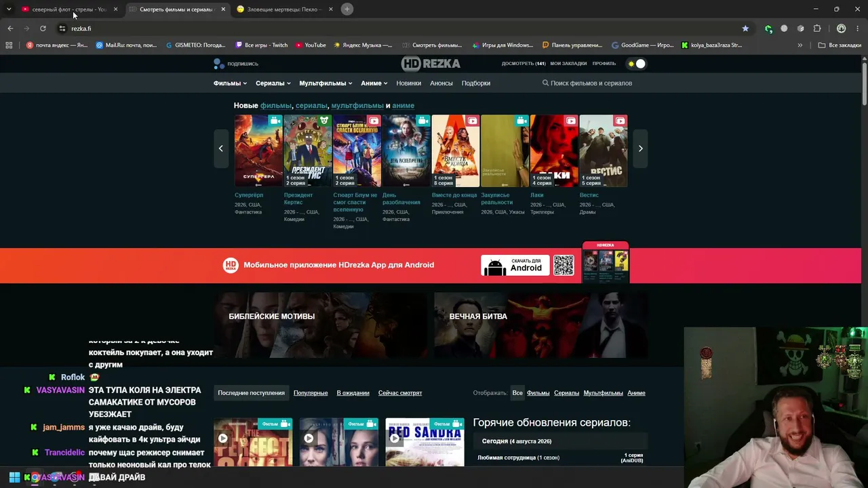868x488 pixels.
Task: Show more bookmarks with the overflow chevron
Action: [800, 45]
